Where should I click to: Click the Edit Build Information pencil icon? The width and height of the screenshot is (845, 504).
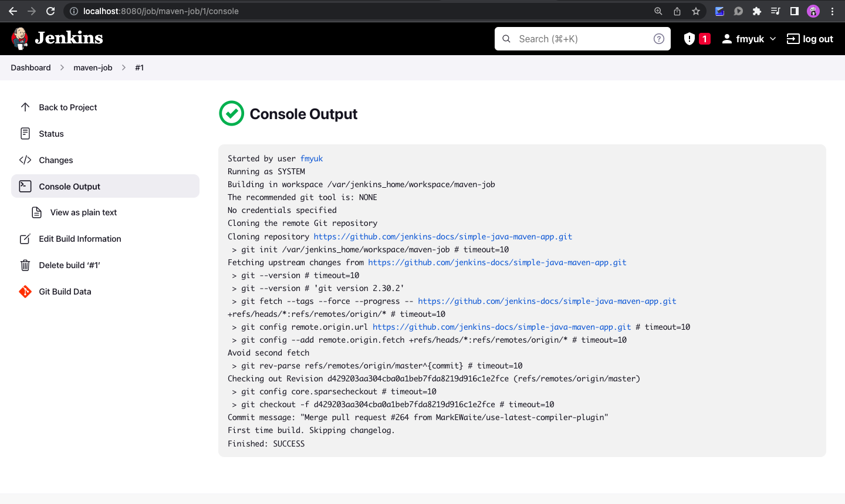coord(26,239)
